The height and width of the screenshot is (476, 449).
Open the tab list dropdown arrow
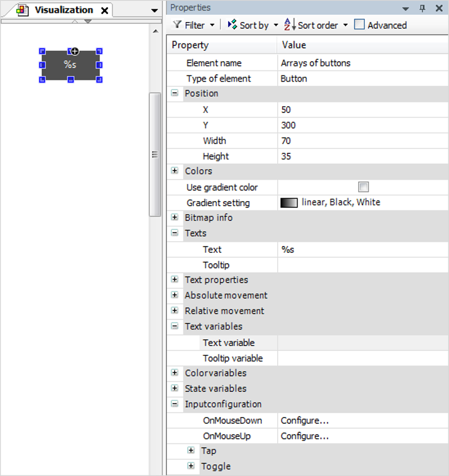pyautogui.click(x=154, y=11)
